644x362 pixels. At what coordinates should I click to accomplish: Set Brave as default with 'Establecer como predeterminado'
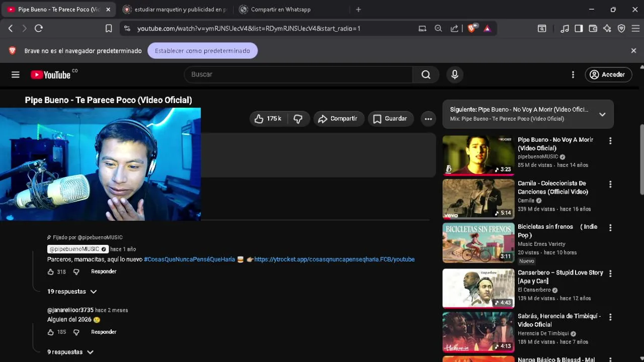coord(202,51)
